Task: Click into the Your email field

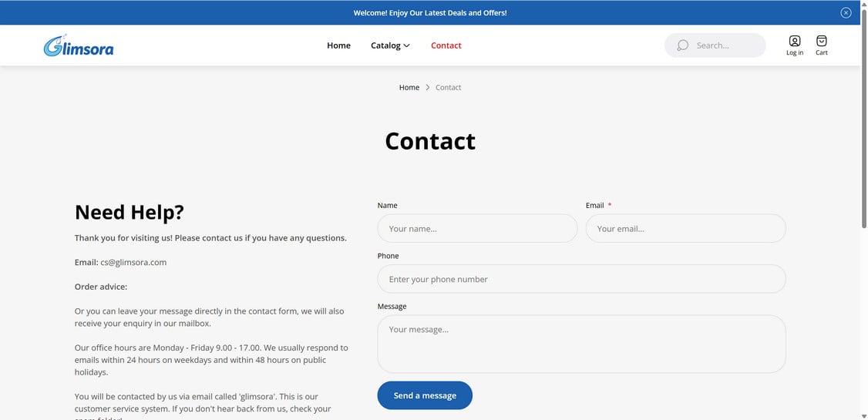Action: (x=685, y=229)
